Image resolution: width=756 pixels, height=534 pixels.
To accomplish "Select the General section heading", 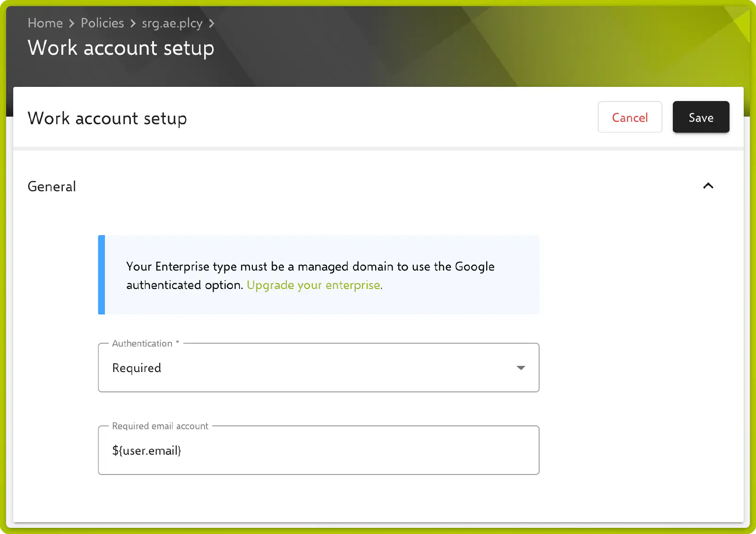I will tap(52, 186).
